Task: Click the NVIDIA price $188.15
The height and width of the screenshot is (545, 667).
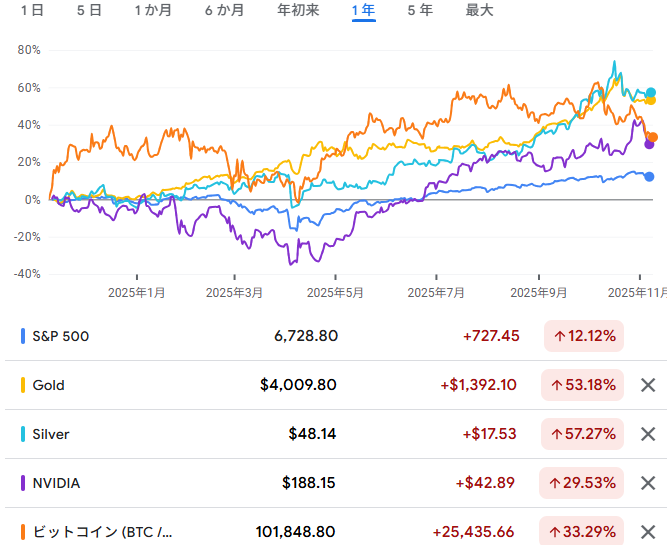Action: (x=308, y=483)
